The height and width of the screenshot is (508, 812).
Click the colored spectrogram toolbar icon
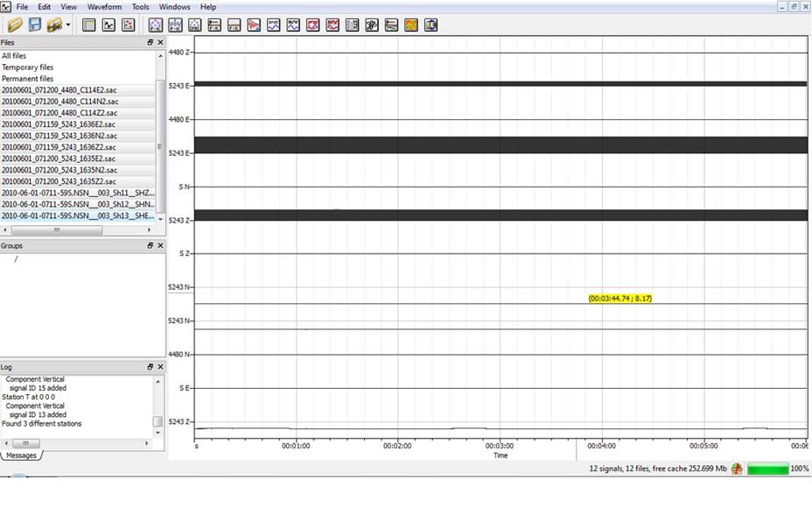(411, 25)
